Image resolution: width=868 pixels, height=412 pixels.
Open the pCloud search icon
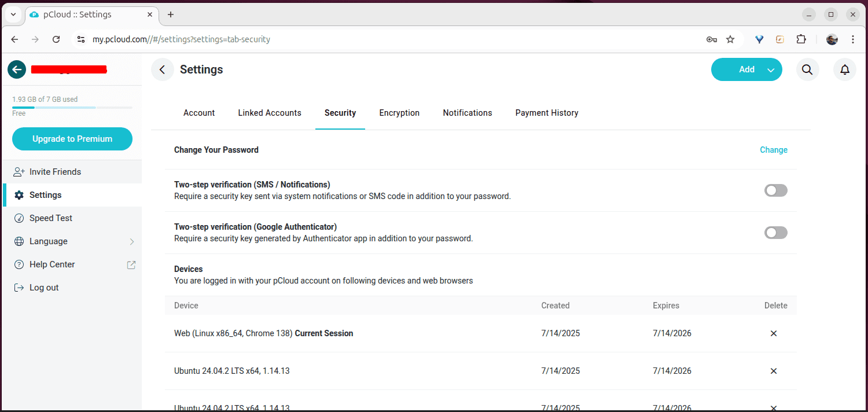pos(807,69)
